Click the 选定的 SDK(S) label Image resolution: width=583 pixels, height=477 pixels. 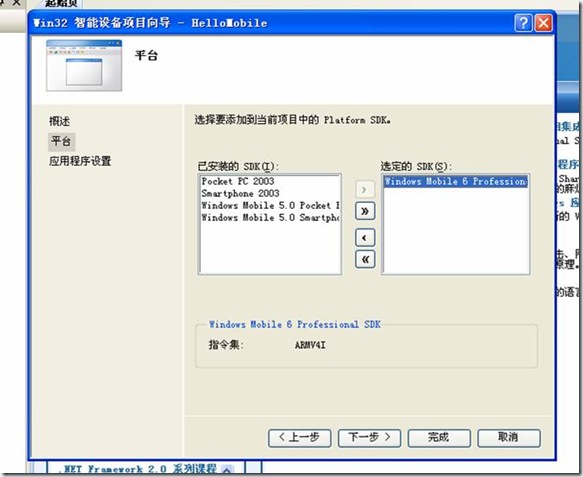click(x=416, y=166)
